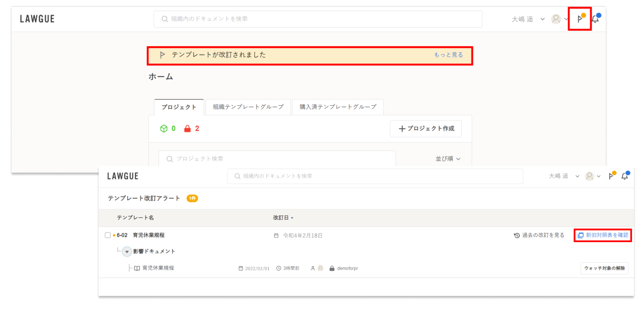644x317 pixels.
Task: Click the flag icon in lower window header
Action: pyautogui.click(x=611, y=176)
